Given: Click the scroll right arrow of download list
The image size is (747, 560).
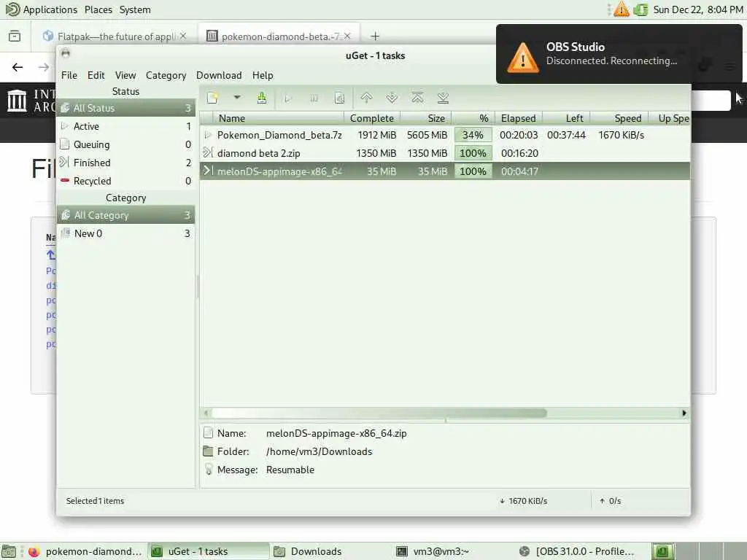Looking at the screenshot, I should coord(684,413).
